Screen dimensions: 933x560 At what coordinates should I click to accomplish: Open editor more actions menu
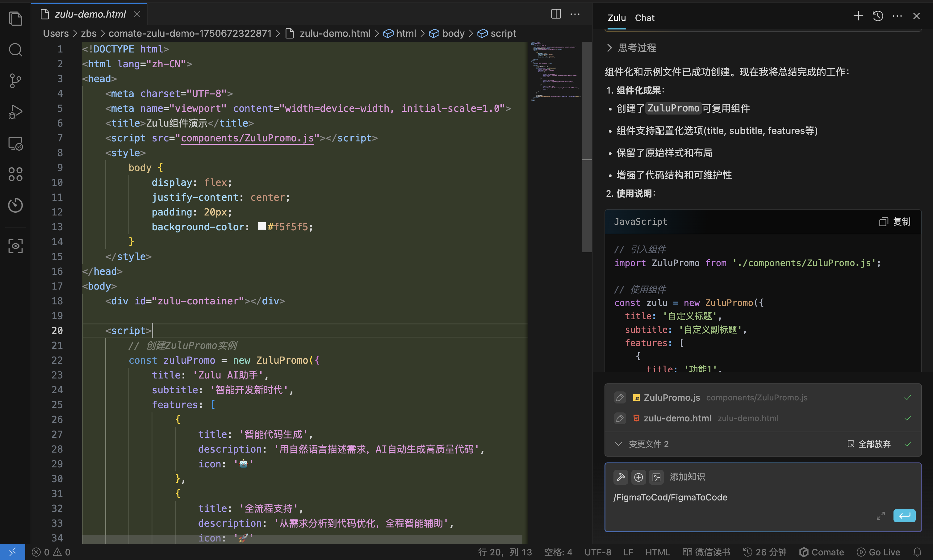575,14
